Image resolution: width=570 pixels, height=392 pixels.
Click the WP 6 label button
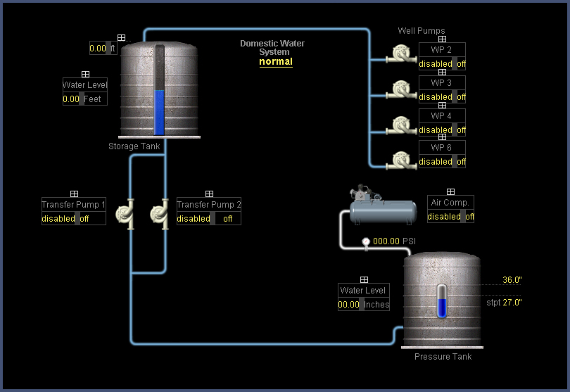[x=441, y=148]
